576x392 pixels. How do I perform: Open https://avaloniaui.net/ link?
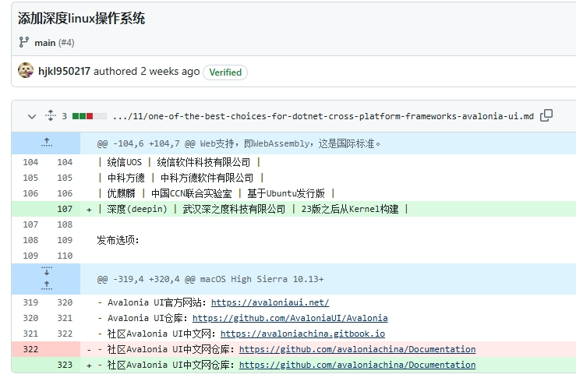click(x=270, y=302)
